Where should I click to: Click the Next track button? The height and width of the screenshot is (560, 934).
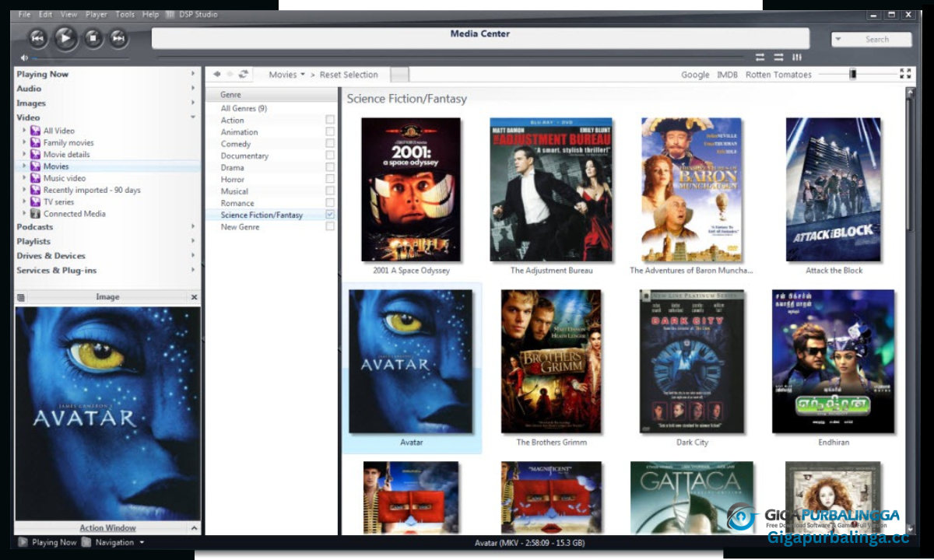point(118,37)
